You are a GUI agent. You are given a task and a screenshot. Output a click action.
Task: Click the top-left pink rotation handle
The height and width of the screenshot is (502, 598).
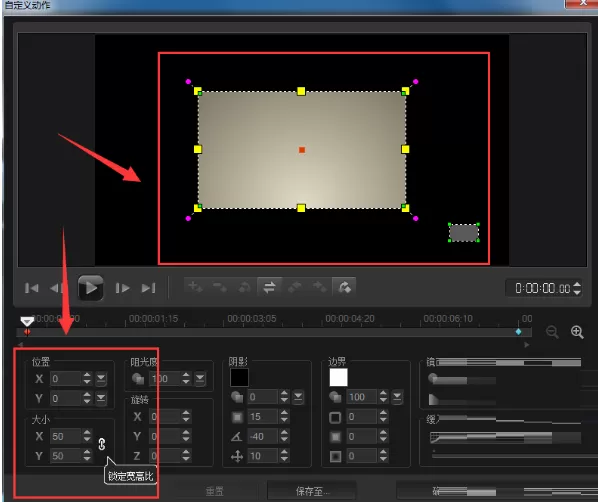pos(188,81)
